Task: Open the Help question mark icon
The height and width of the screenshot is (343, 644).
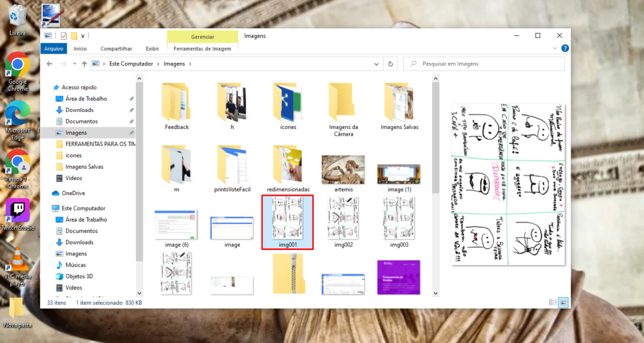Action: [x=565, y=48]
